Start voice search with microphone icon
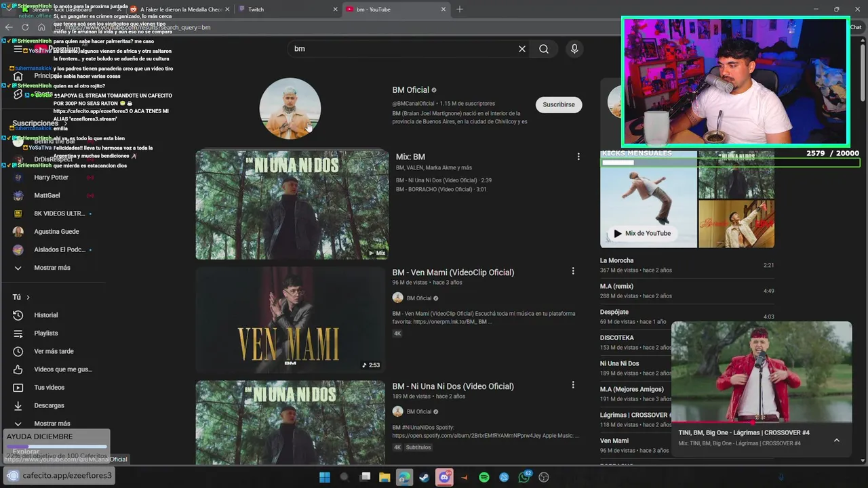The width and height of the screenshot is (868, 488). [x=574, y=49]
